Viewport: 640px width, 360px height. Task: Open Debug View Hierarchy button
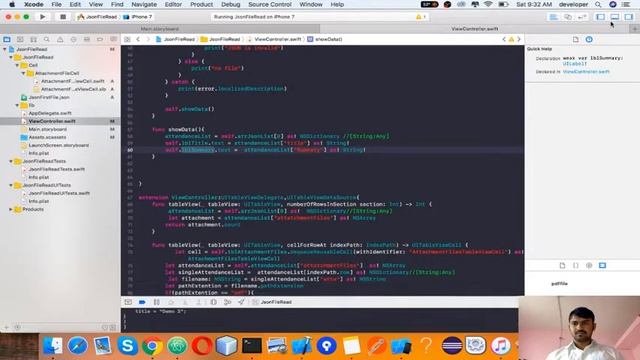coord(213,302)
